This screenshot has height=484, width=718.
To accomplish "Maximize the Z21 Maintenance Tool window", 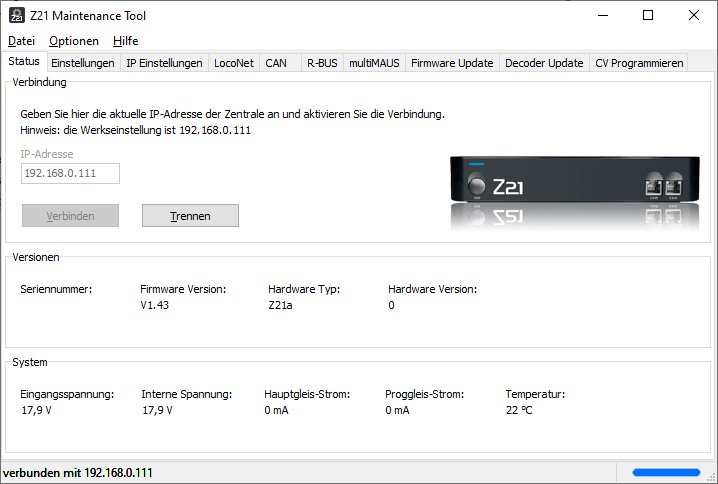I will [x=648, y=15].
